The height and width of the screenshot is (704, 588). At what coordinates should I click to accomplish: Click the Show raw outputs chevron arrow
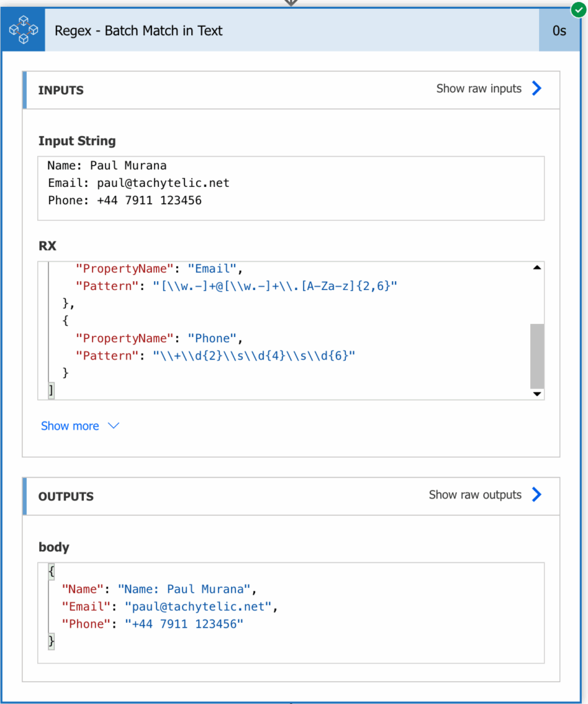click(537, 494)
